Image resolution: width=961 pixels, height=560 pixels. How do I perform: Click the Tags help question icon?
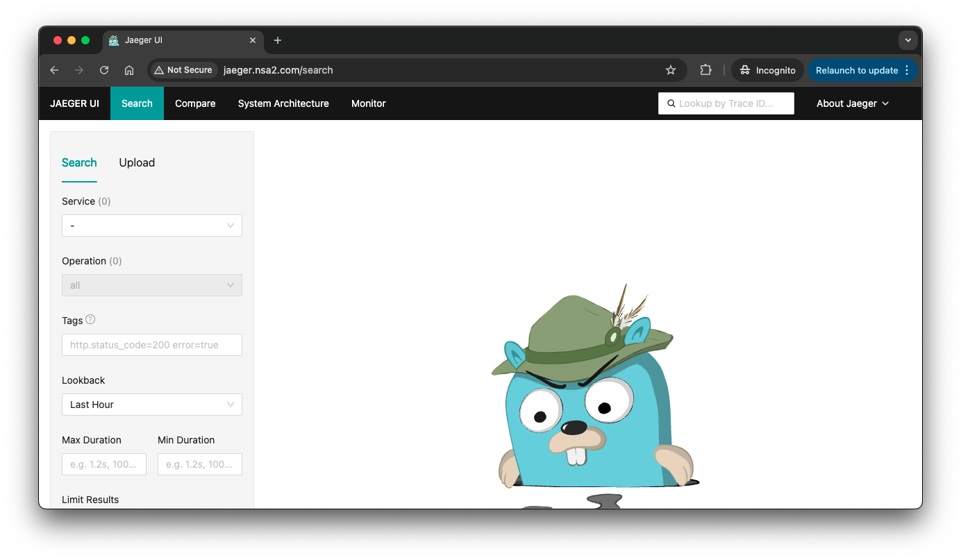pos(90,320)
